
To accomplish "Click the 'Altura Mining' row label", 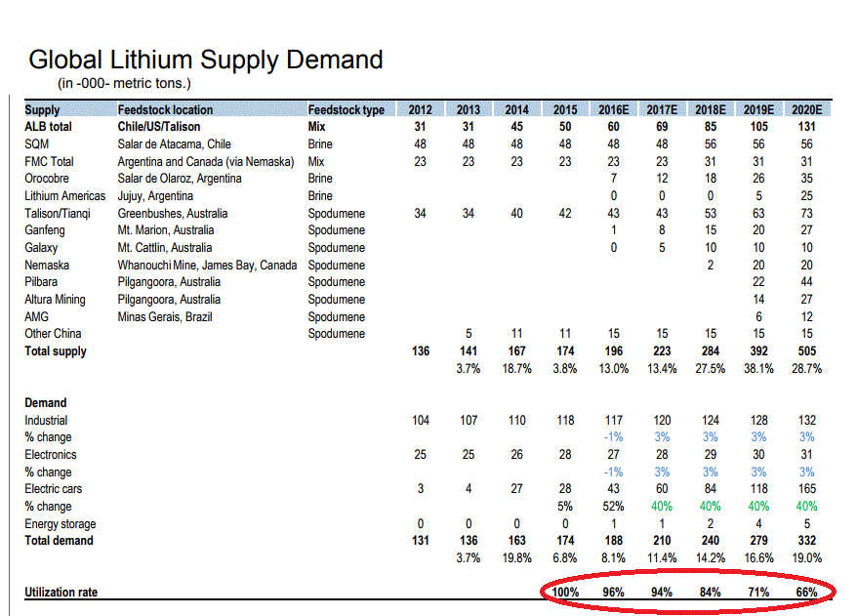I will click(56, 300).
